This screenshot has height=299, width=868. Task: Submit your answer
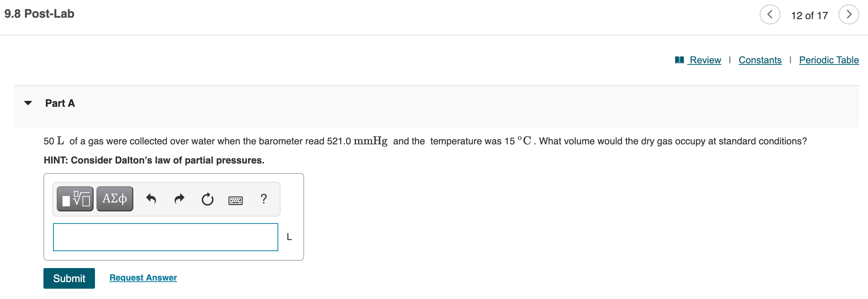69,278
